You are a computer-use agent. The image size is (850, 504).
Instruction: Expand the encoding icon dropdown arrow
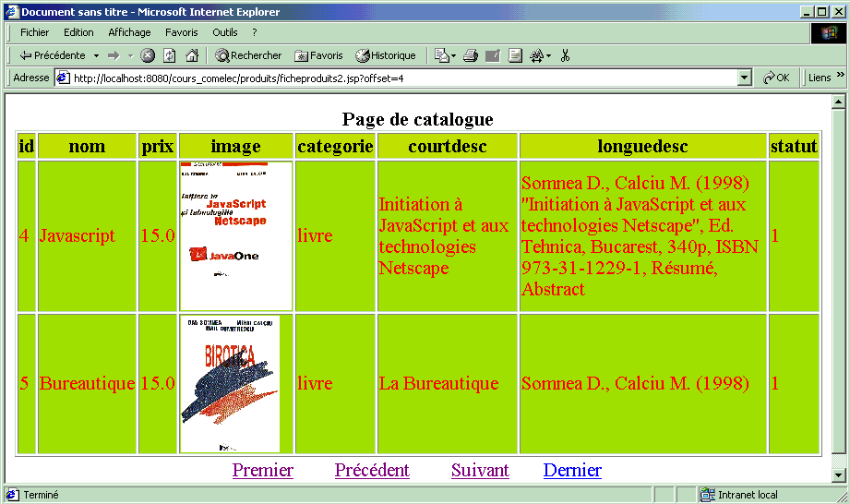(548, 55)
